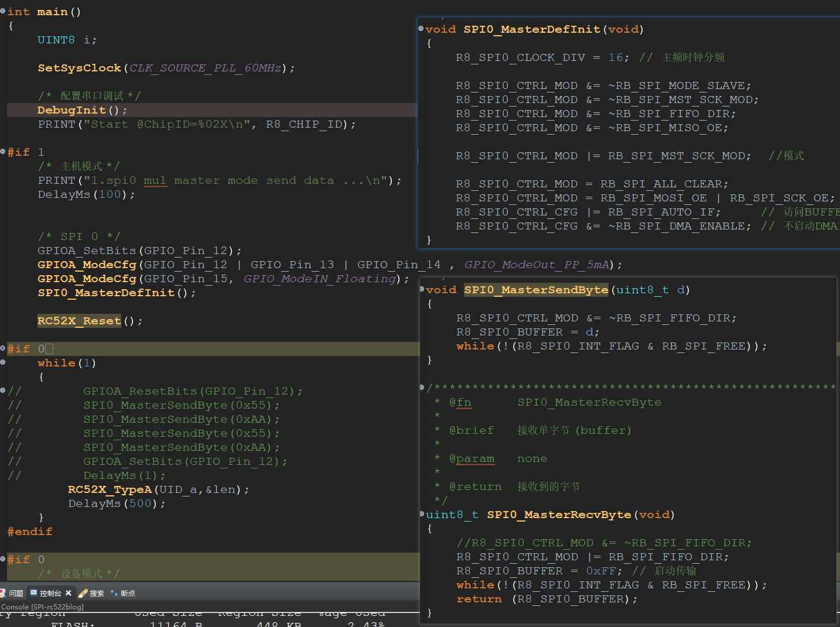This screenshot has width=840, height=627.
Task: Click the SPI0_MasterDefInit function name in its definition
Action: coord(532,29)
